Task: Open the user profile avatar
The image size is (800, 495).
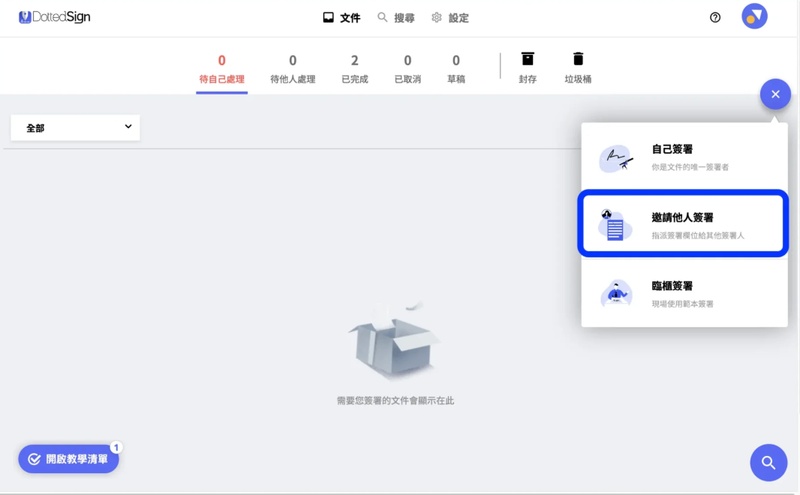Action: tap(755, 16)
